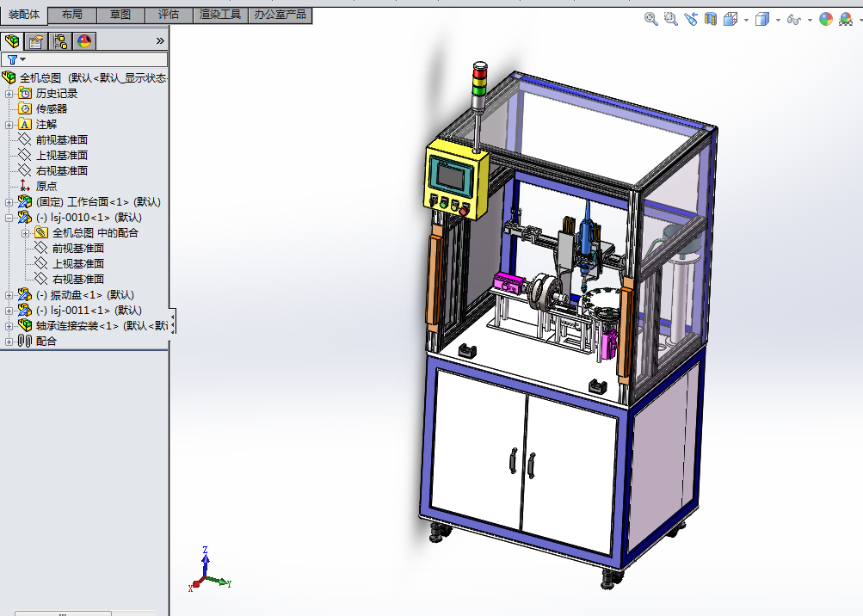
Task: Open the filter funnel dropdown arrow
Action: point(23,59)
